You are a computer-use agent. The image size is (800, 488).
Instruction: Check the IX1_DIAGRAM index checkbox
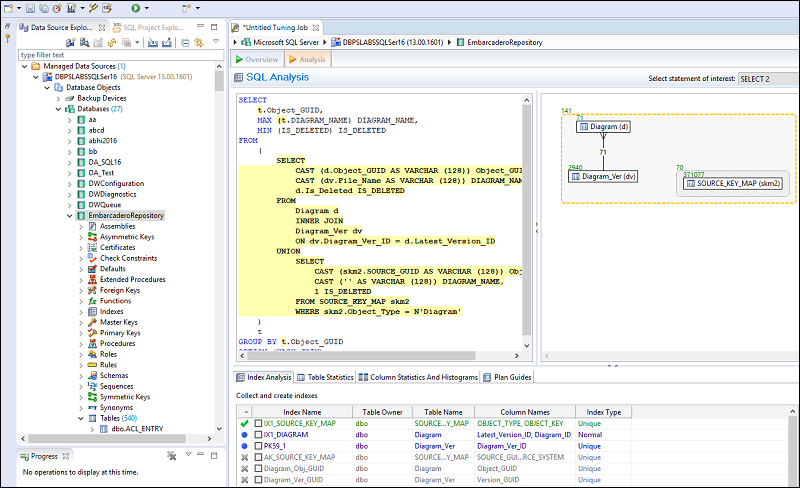(258, 435)
